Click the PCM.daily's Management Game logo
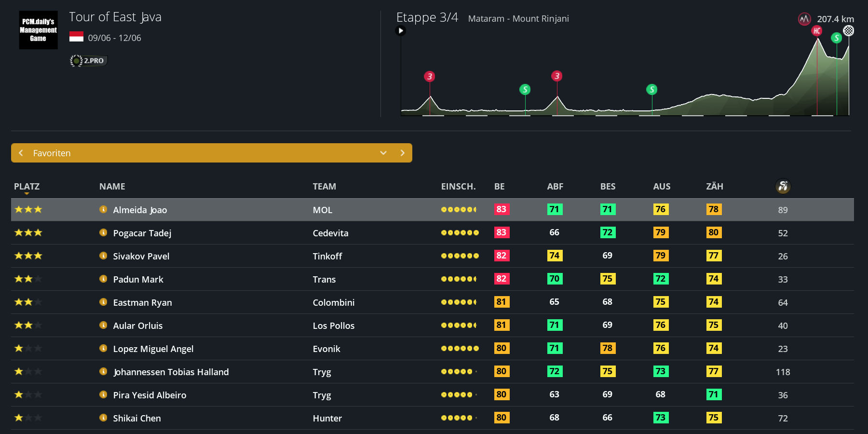The image size is (868, 434). click(38, 30)
